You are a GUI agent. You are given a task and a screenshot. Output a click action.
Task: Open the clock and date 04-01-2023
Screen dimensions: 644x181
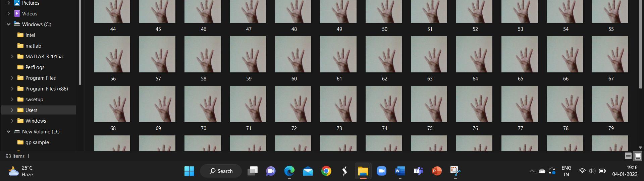click(x=625, y=171)
